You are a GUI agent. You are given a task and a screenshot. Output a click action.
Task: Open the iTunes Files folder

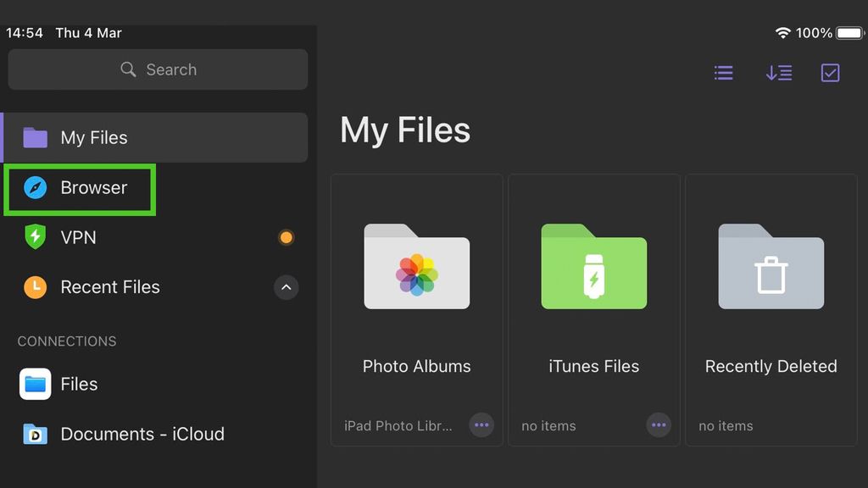click(593, 267)
